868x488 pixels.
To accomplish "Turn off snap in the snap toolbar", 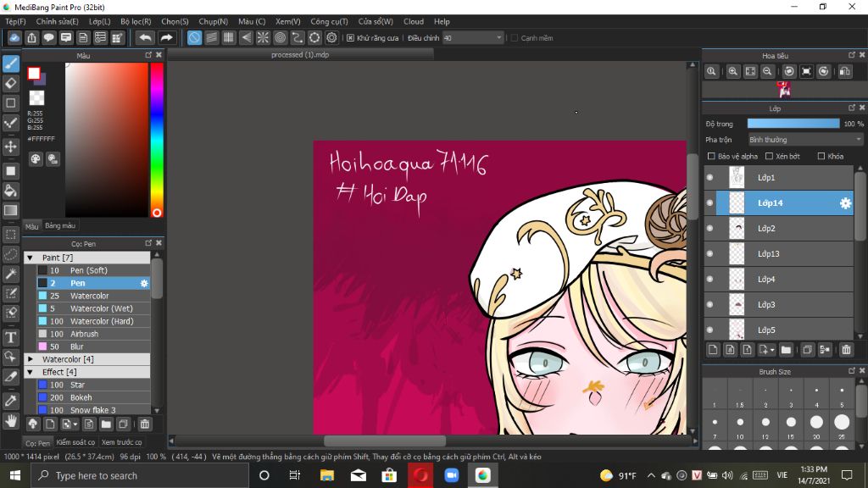I will coord(194,37).
